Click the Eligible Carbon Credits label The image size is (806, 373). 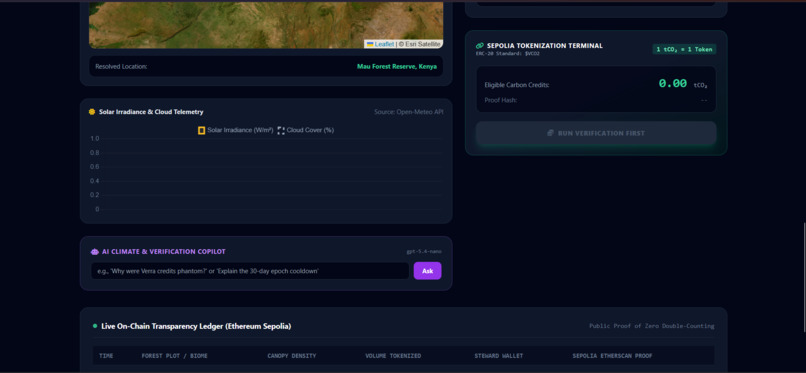[517, 85]
